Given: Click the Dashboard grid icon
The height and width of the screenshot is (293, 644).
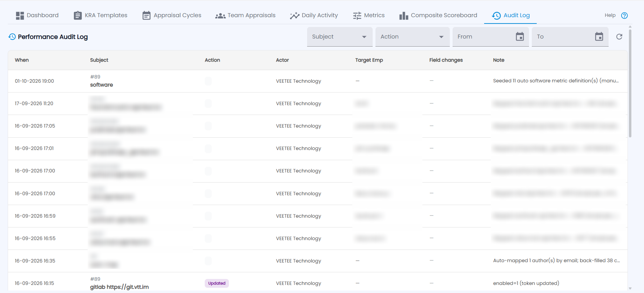Looking at the screenshot, I should click(x=20, y=15).
